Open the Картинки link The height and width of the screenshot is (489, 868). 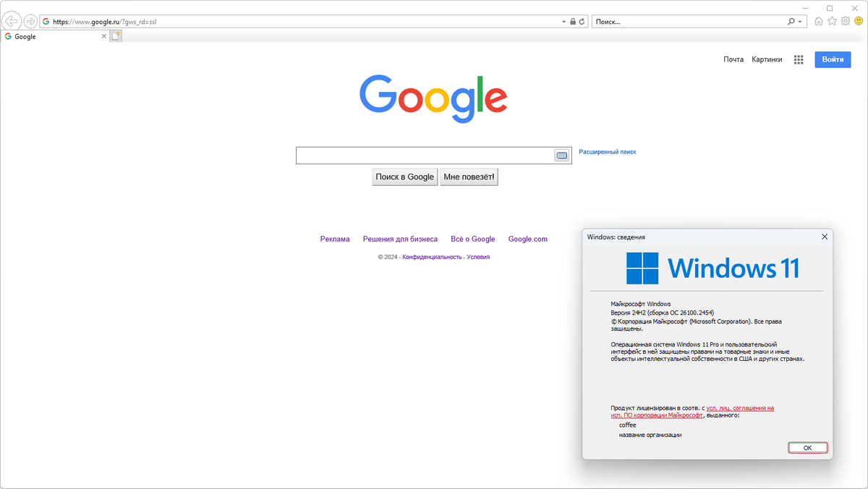[767, 60]
